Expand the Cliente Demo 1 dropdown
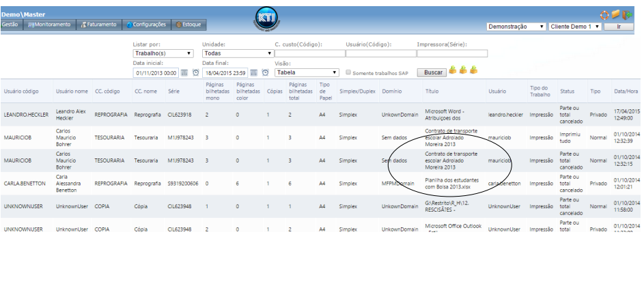Image resolution: width=644 pixels, height=297 pixels. (x=576, y=27)
